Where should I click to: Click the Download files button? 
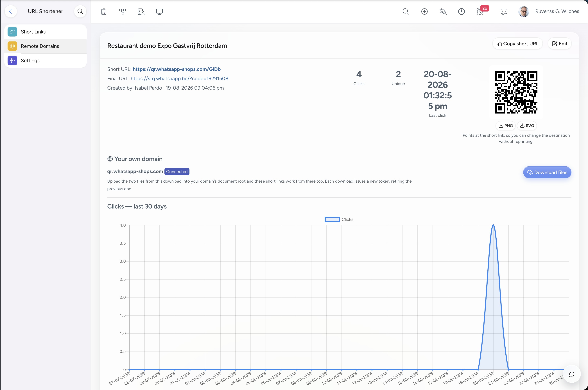coord(547,172)
